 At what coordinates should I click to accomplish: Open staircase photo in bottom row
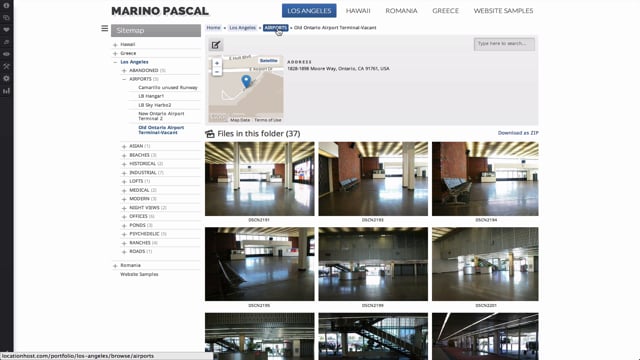point(373,336)
